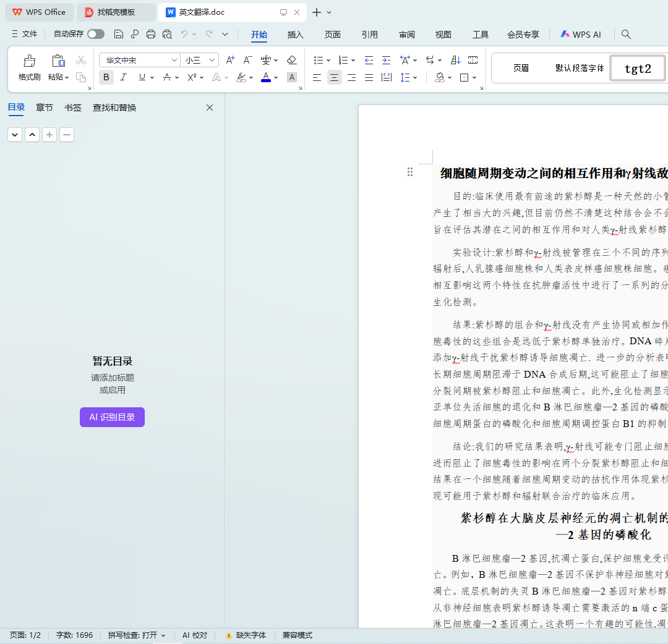Click the Format Painter (格式刷) icon
Screen dimensions: 668x644
(x=30, y=61)
